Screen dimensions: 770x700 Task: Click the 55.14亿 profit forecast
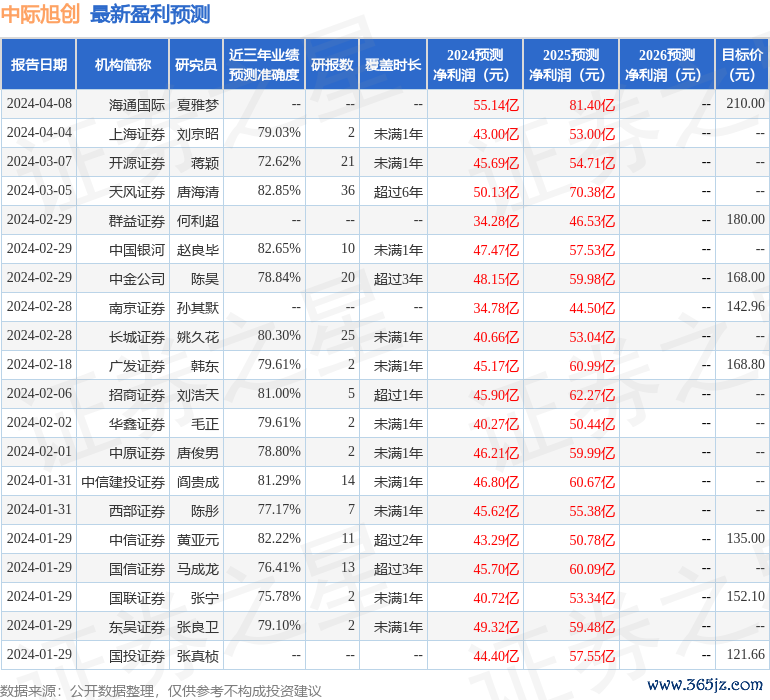click(496, 105)
